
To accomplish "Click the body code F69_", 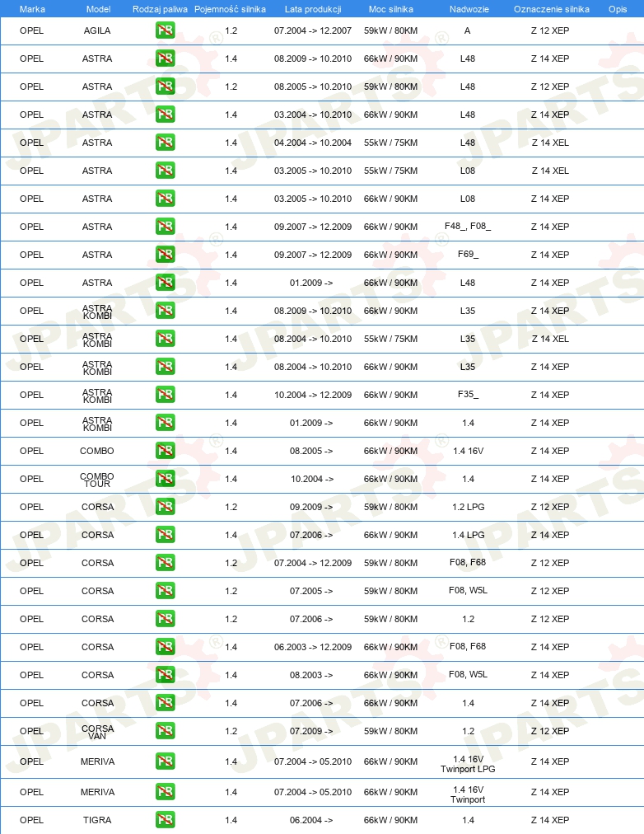I will point(468,255).
